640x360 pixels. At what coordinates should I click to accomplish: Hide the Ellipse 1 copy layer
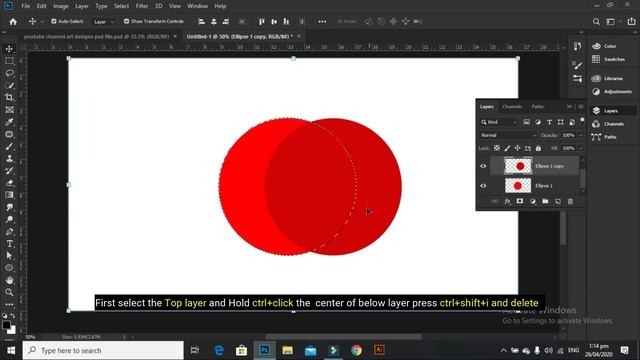(483, 166)
